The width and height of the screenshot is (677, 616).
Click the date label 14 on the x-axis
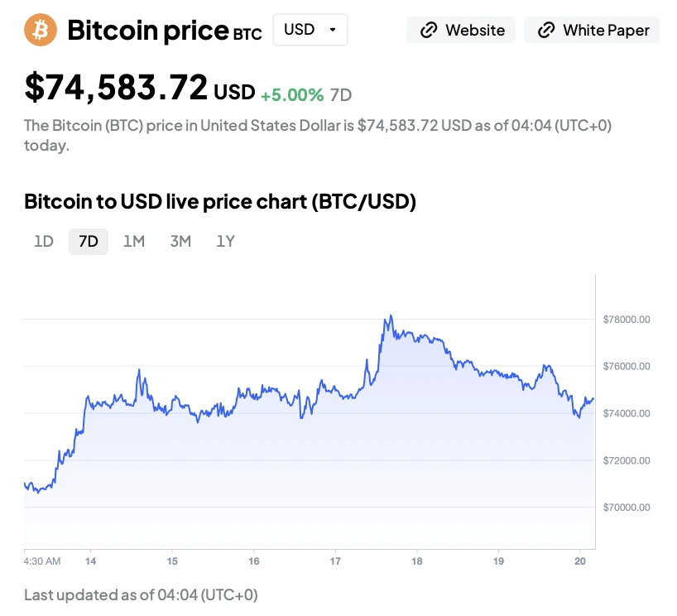90,561
